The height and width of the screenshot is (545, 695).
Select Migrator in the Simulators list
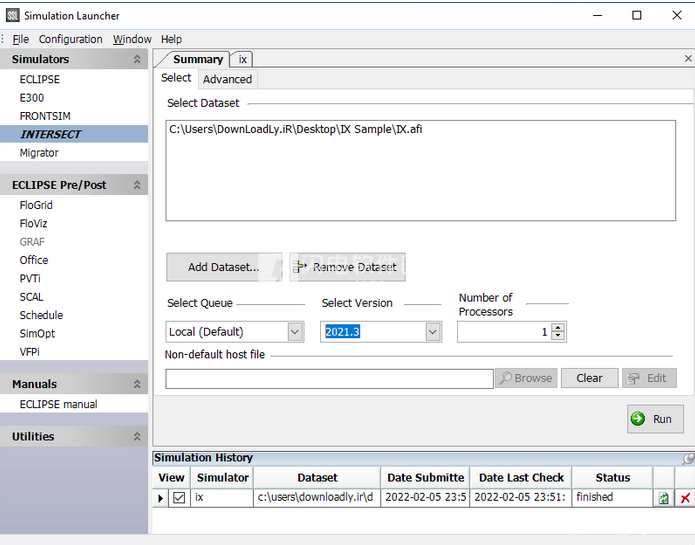pyautogui.click(x=39, y=153)
